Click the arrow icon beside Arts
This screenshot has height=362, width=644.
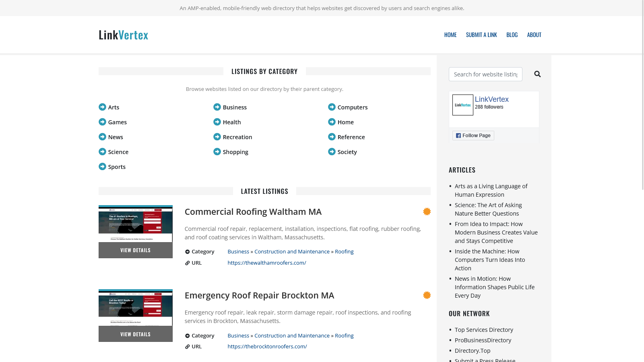coord(102,107)
